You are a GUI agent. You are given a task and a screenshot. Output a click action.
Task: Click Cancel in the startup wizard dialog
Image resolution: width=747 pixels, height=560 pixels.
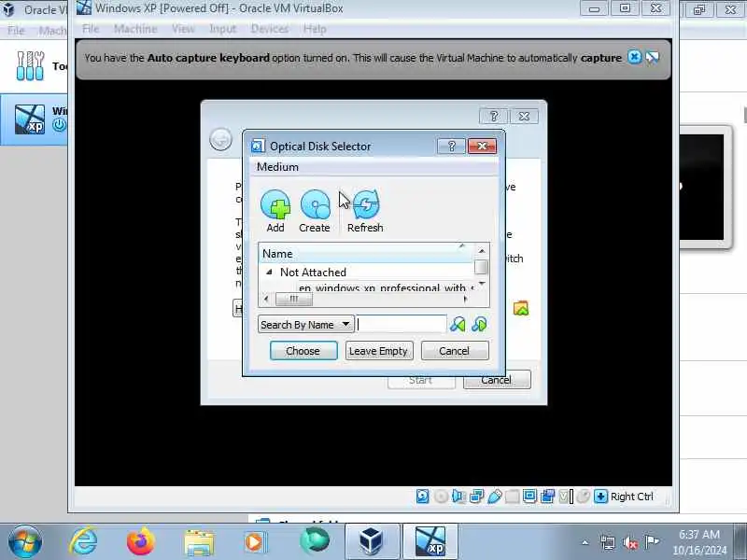pyautogui.click(x=497, y=380)
